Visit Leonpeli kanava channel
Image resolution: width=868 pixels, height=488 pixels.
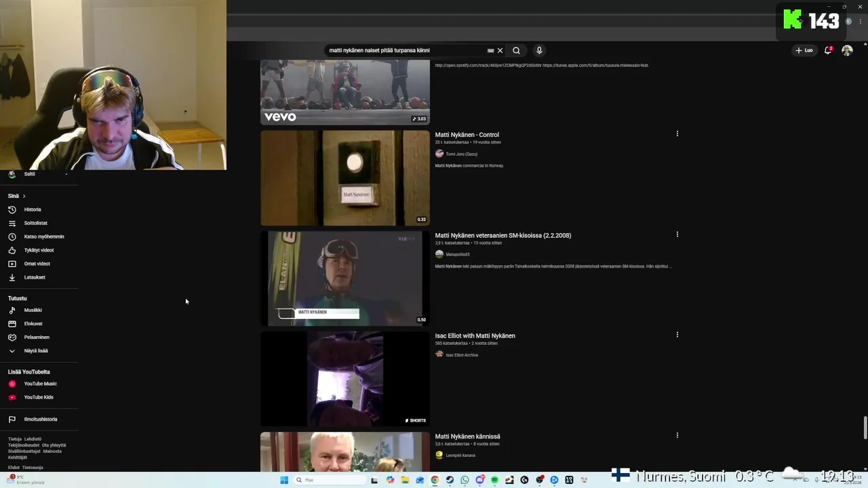click(x=460, y=455)
